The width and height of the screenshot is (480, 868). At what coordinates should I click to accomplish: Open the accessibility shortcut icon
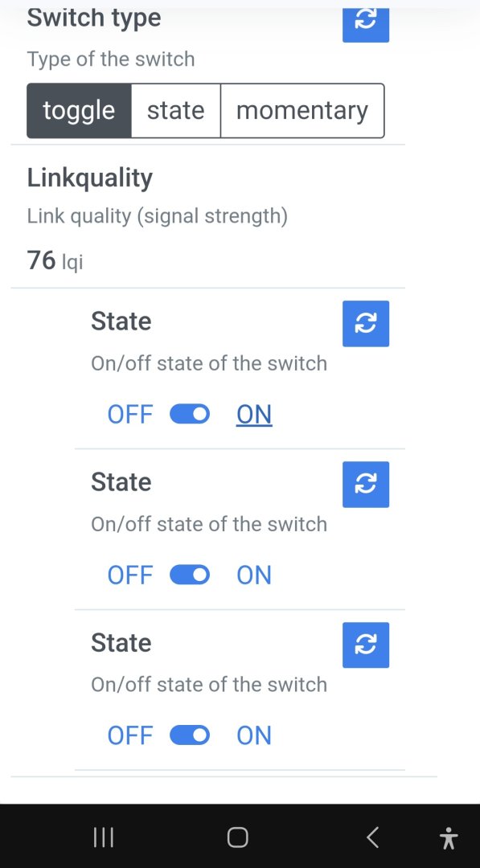[x=449, y=837]
